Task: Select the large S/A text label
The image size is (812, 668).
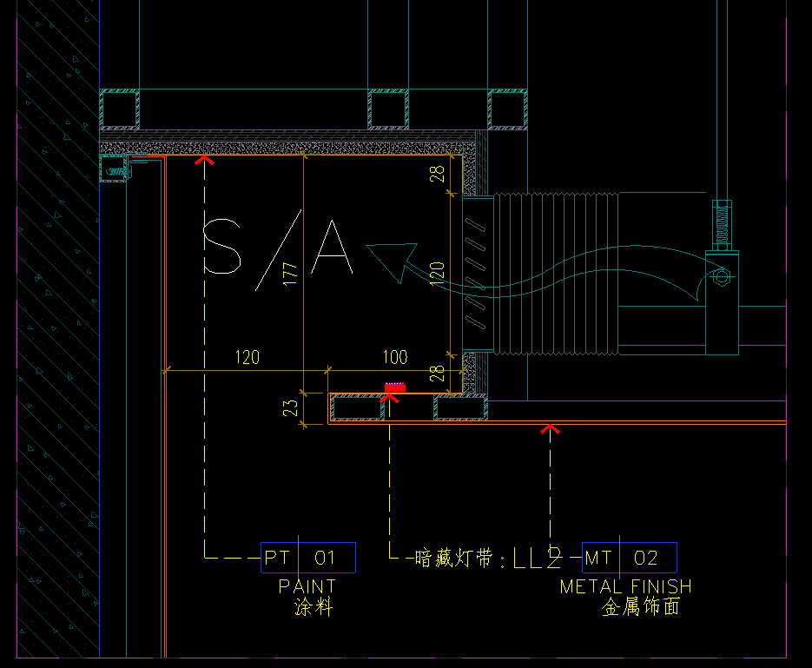Action: (x=277, y=248)
